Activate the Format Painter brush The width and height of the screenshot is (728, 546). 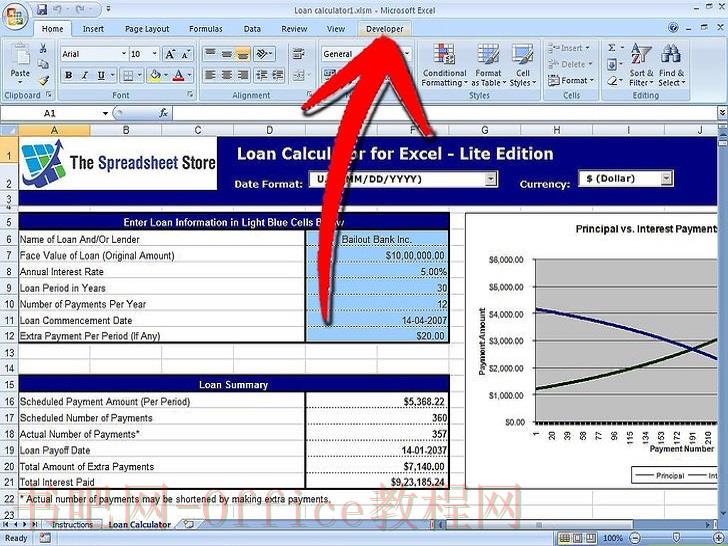(43, 81)
